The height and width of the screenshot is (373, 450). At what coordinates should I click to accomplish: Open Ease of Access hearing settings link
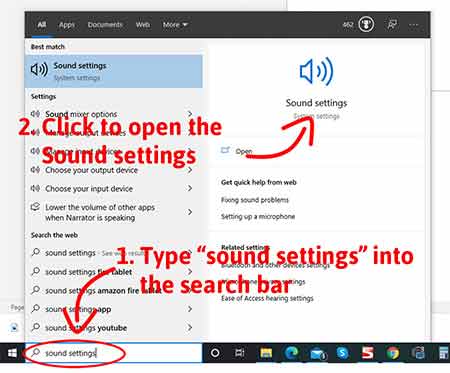pos(267,298)
